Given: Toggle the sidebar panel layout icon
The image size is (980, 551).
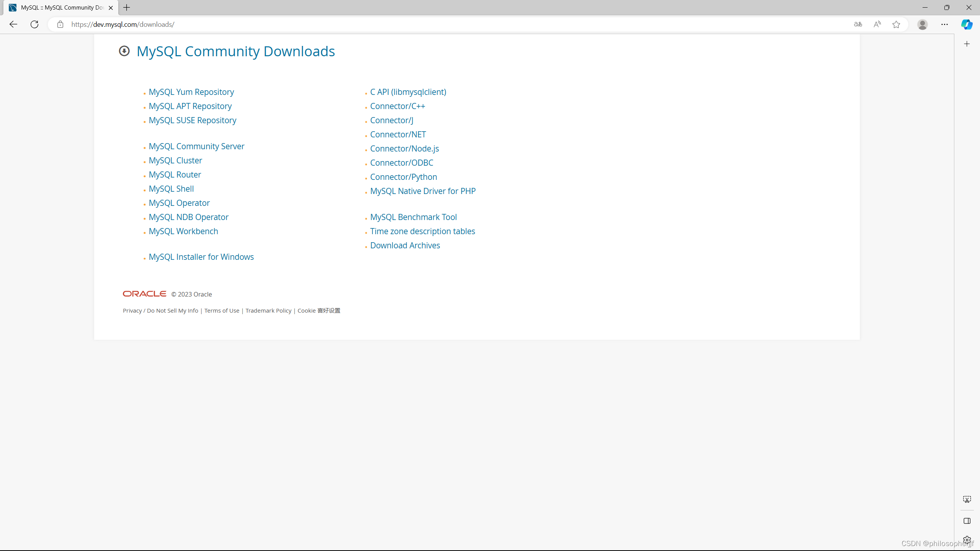Looking at the screenshot, I should (967, 521).
